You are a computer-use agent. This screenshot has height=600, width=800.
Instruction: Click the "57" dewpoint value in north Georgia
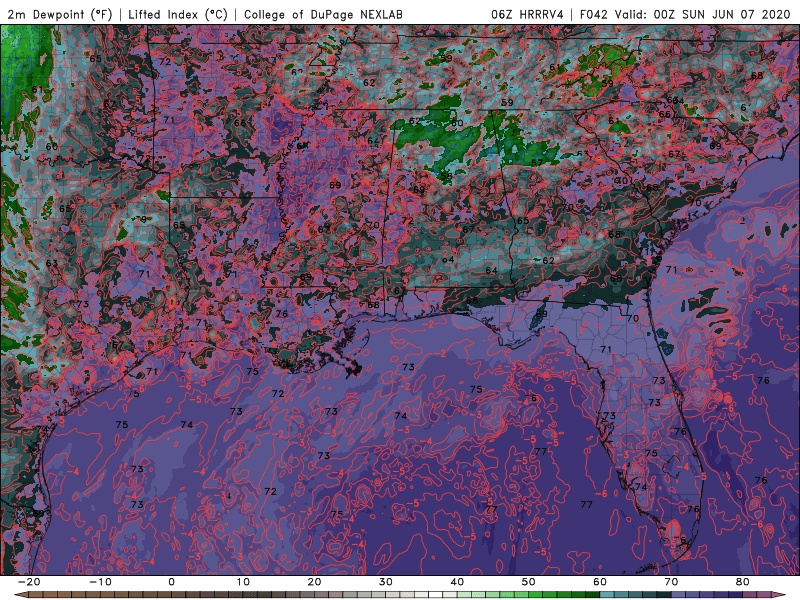(x=537, y=163)
